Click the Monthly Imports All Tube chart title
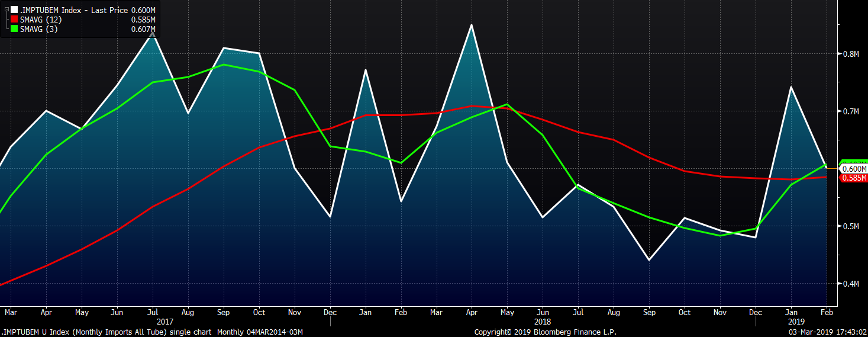 click(x=108, y=332)
